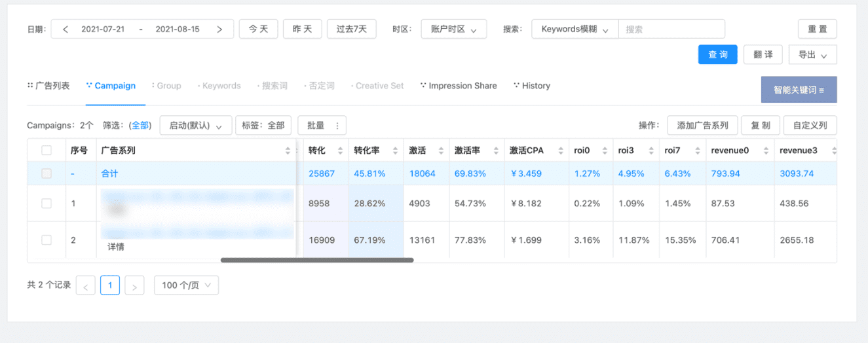Go to previous page arrow
The image size is (868, 343).
coord(86,286)
